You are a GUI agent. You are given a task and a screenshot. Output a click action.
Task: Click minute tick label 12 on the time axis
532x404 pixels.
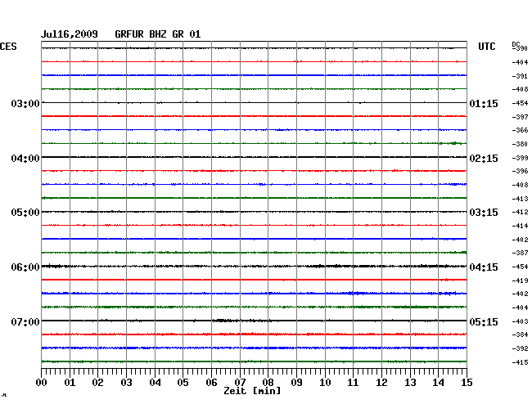[x=381, y=383]
